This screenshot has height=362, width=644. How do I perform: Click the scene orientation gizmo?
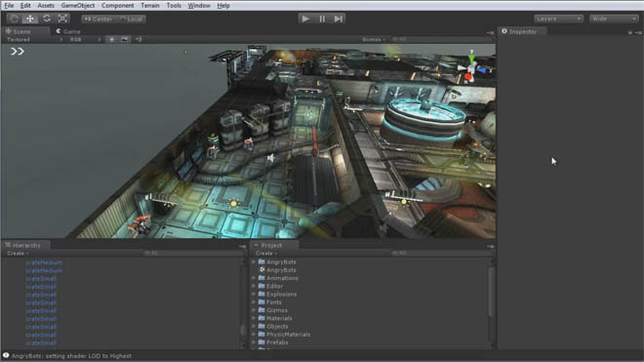tap(471, 67)
